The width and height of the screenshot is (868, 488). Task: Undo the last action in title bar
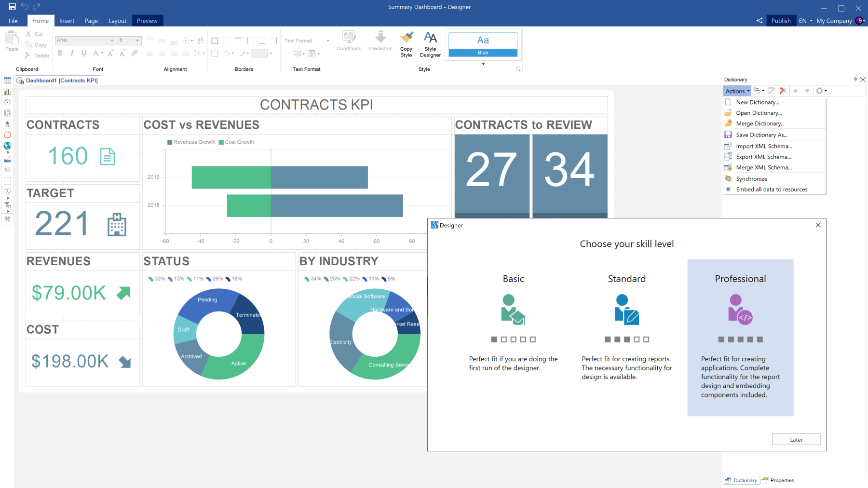tap(25, 7)
